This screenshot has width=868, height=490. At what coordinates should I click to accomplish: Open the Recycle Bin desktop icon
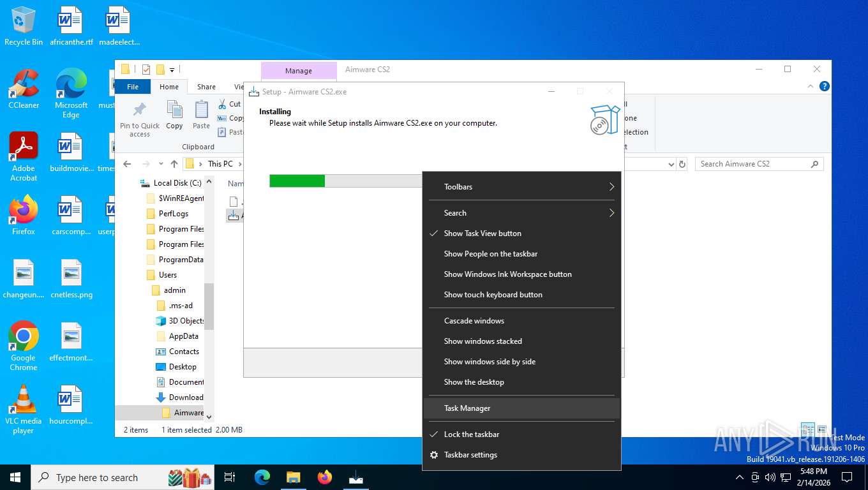pyautogui.click(x=24, y=26)
